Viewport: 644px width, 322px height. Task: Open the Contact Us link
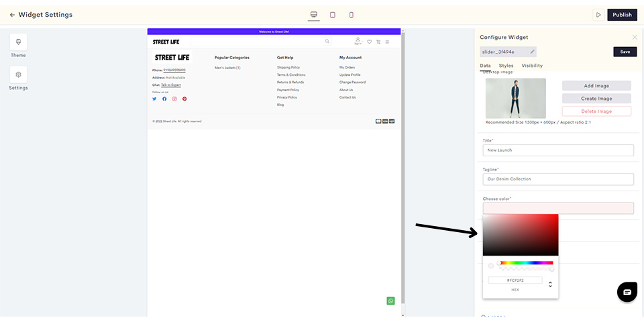(347, 97)
